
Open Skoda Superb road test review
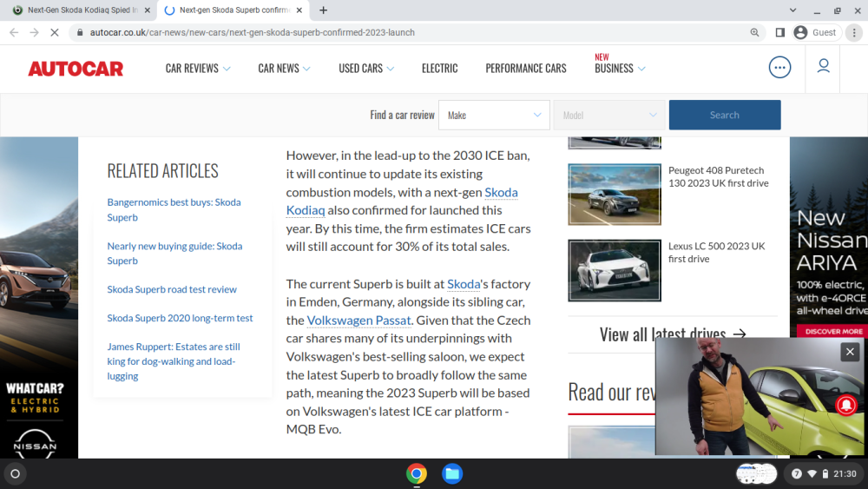[x=172, y=289]
